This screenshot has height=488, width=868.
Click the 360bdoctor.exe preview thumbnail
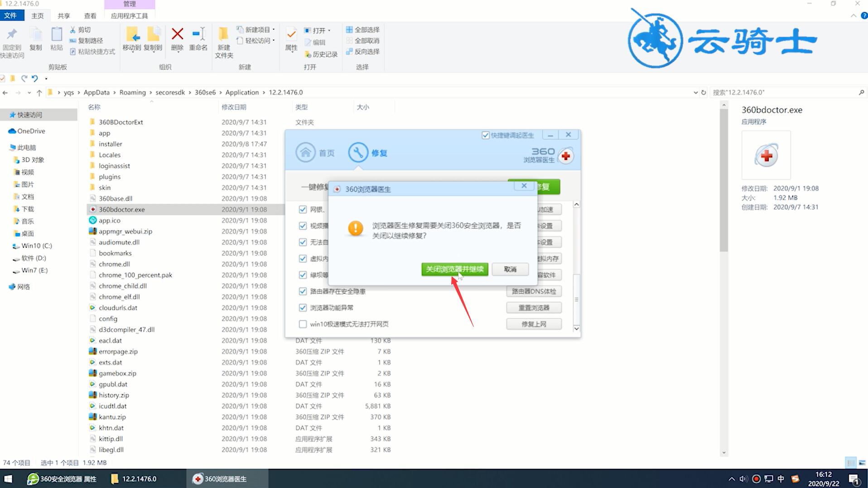coord(766,155)
